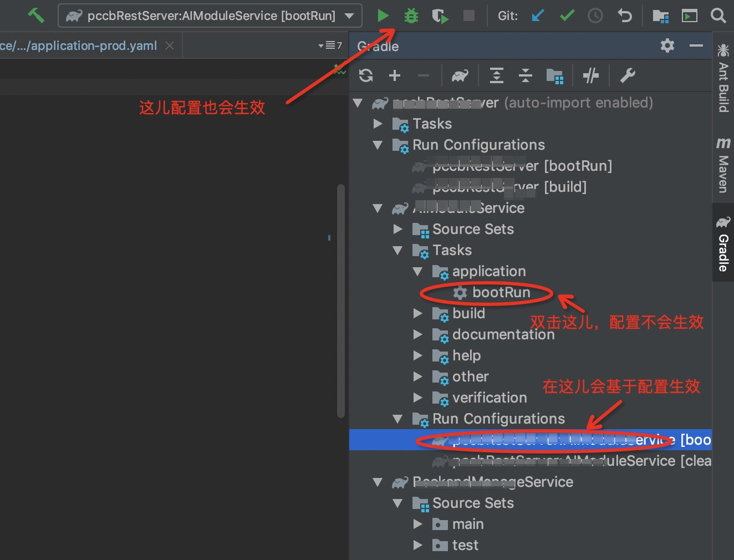Run configuration with coverage
This screenshot has height=560, width=734.
coord(440,16)
